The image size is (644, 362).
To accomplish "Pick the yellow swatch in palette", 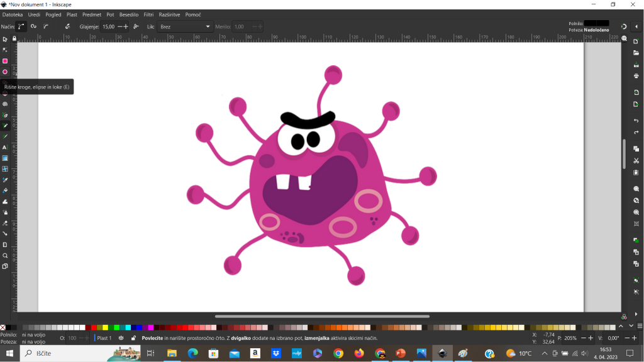I will [x=105, y=327].
